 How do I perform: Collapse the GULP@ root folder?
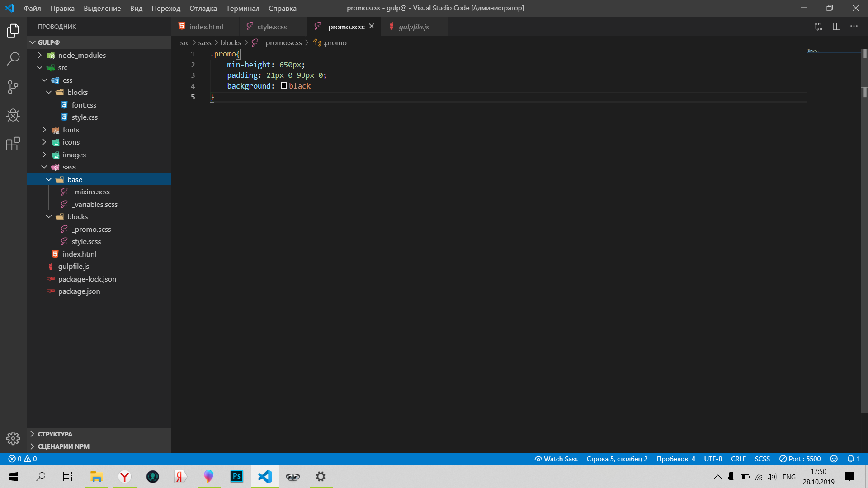pos(33,42)
